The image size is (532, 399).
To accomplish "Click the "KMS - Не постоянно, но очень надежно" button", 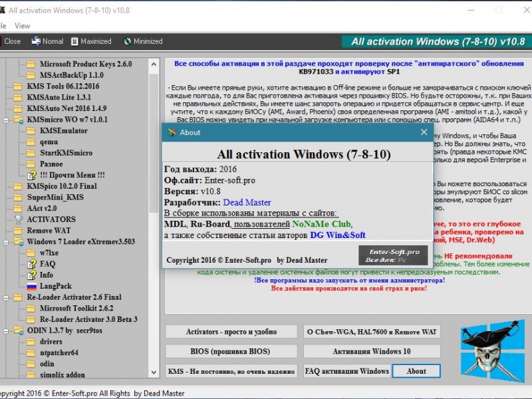I will [231, 371].
